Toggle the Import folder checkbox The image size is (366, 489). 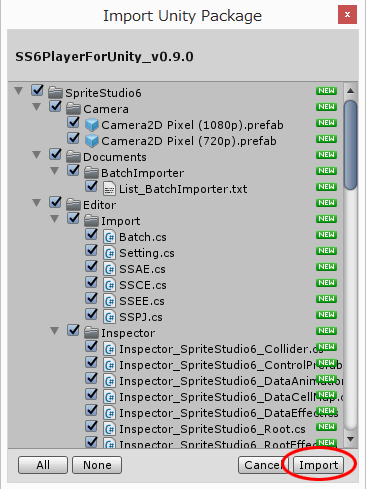click(x=73, y=218)
